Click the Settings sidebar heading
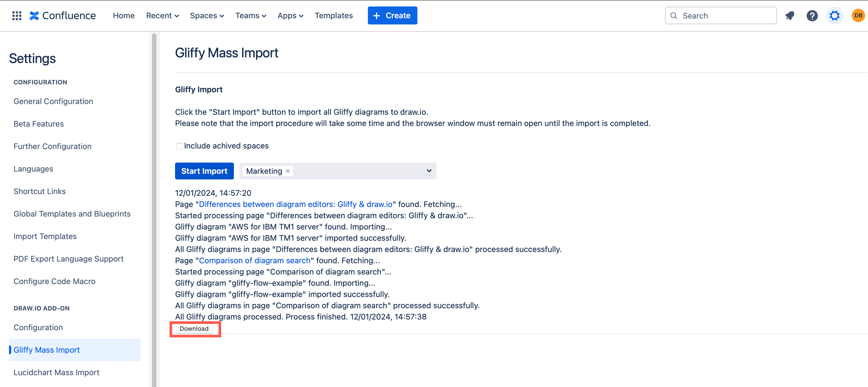 coord(32,58)
